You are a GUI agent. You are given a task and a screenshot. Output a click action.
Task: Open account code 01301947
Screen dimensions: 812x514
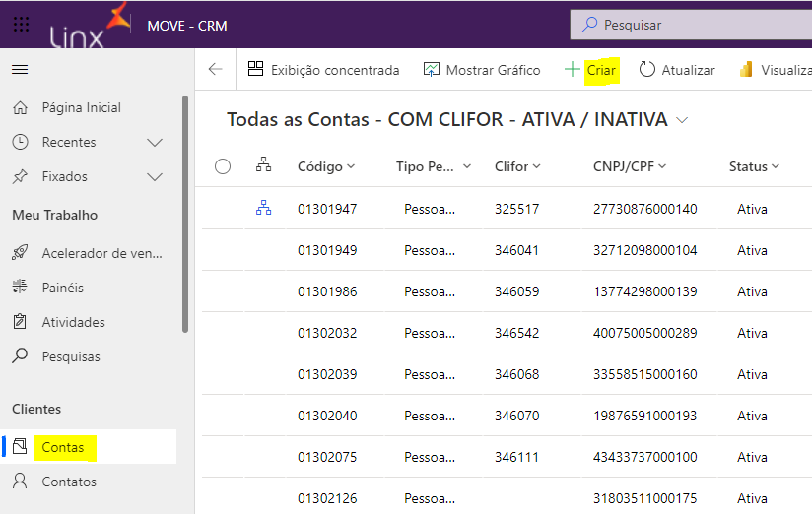point(327,209)
